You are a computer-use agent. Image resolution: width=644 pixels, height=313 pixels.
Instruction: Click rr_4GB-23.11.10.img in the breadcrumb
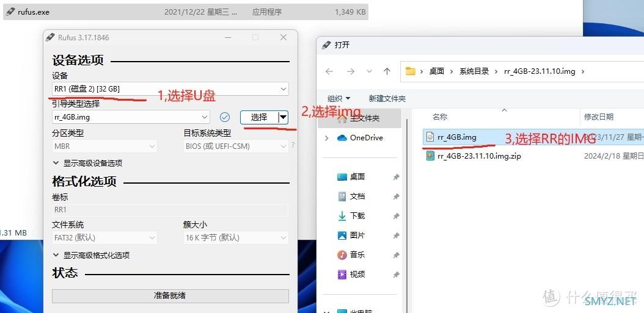(x=540, y=71)
